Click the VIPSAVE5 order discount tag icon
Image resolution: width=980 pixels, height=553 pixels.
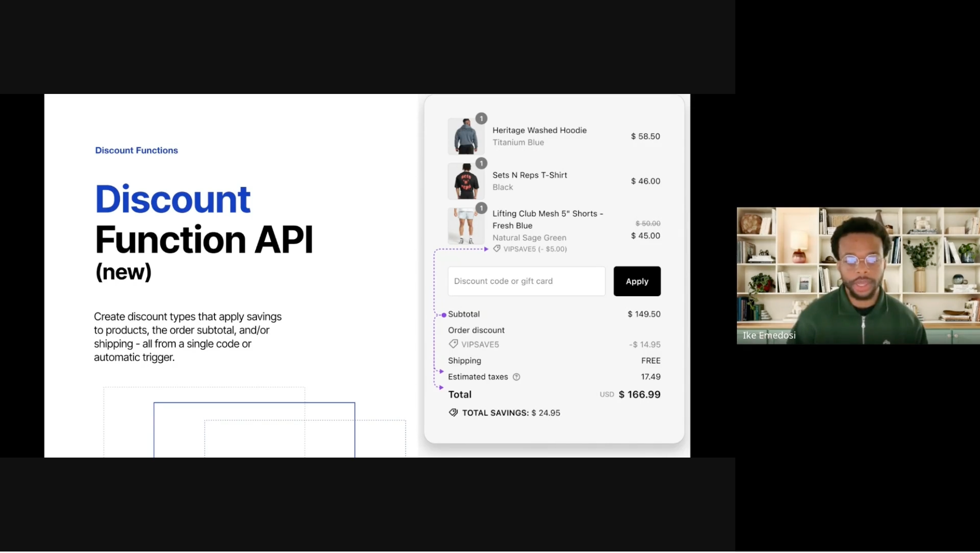pyautogui.click(x=453, y=344)
